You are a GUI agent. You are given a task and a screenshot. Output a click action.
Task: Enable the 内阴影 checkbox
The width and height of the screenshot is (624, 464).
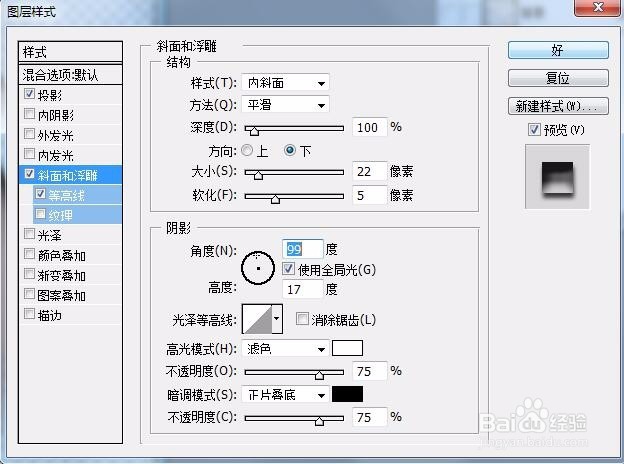(29, 114)
